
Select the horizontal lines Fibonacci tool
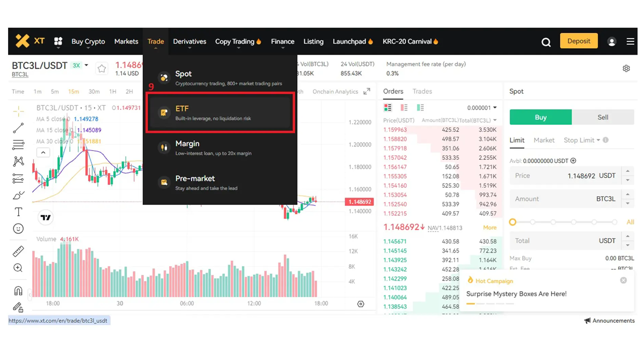coord(18,145)
